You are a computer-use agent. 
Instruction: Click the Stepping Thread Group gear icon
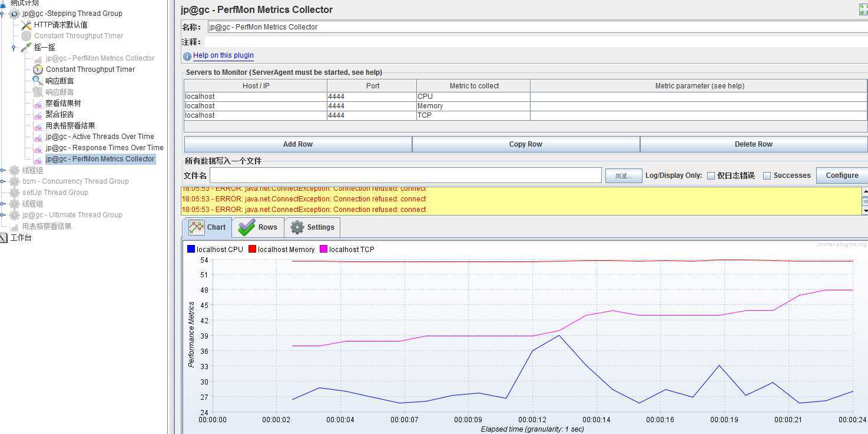tap(14, 14)
